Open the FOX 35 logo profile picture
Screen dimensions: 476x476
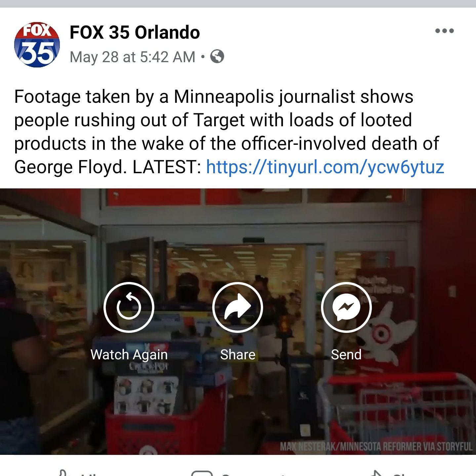[x=37, y=45]
